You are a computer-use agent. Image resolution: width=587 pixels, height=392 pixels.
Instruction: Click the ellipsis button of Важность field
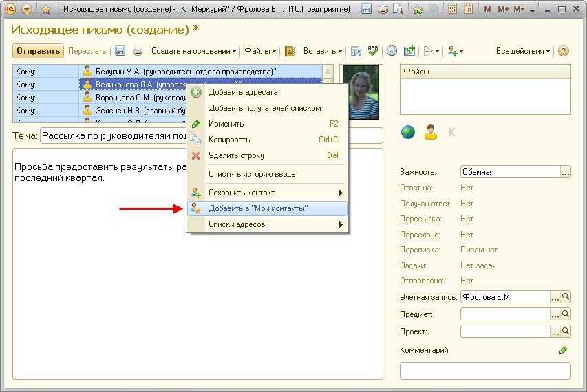point(566,173)
